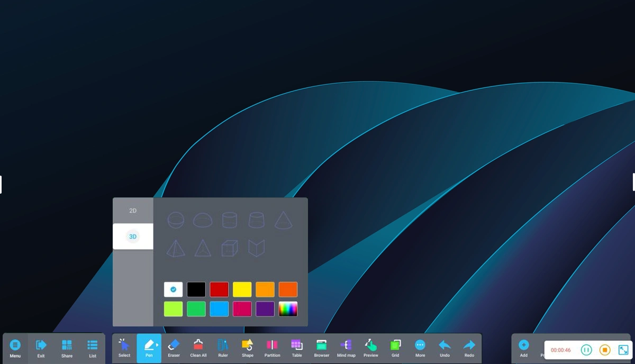Switch to the Select tool

(x=124, y=348)
